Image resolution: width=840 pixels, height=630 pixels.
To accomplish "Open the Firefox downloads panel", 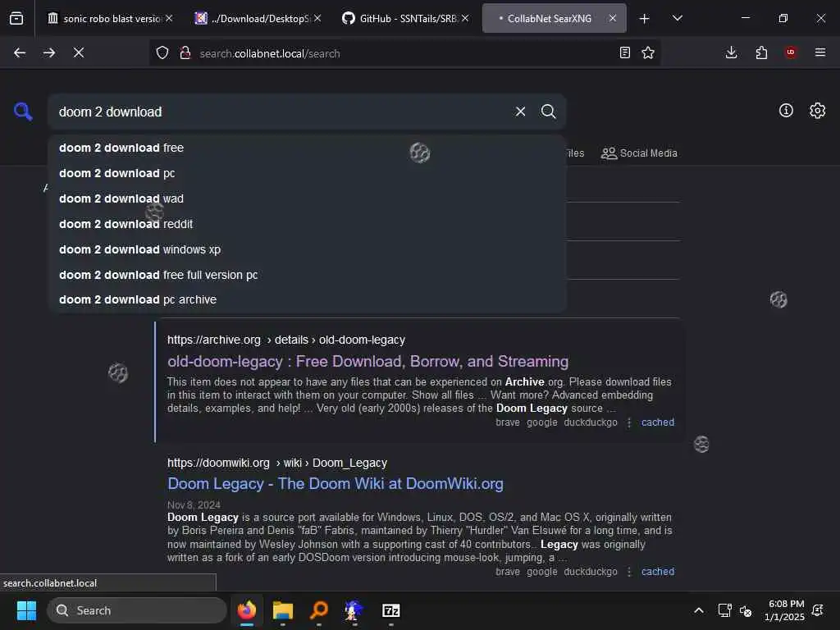I will [731, 52].
